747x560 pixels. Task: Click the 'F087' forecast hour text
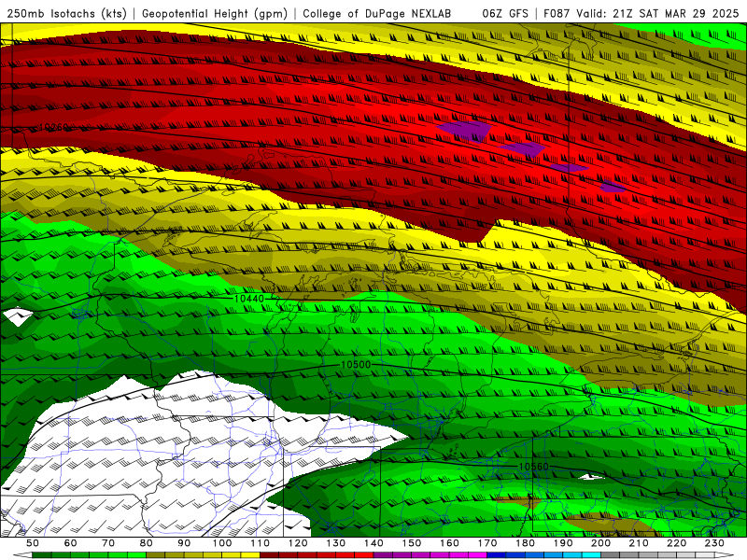(x=557, y=13)
